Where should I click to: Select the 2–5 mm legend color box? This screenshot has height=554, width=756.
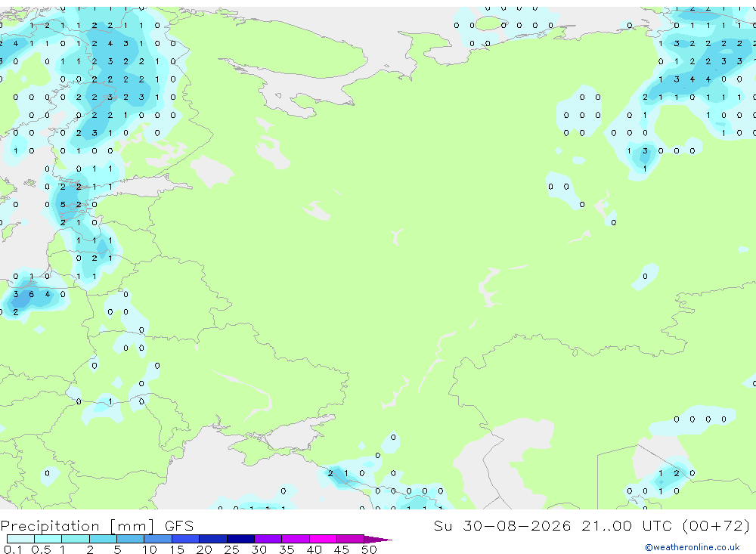103,539
